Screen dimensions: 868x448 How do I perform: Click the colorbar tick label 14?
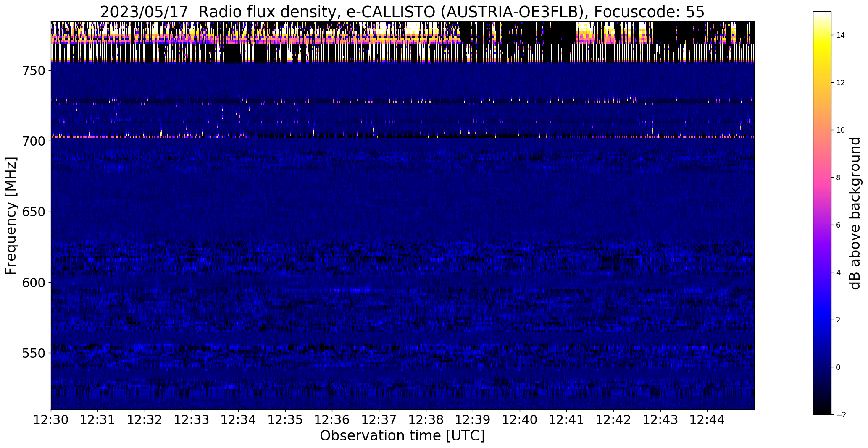pos(841,35)
